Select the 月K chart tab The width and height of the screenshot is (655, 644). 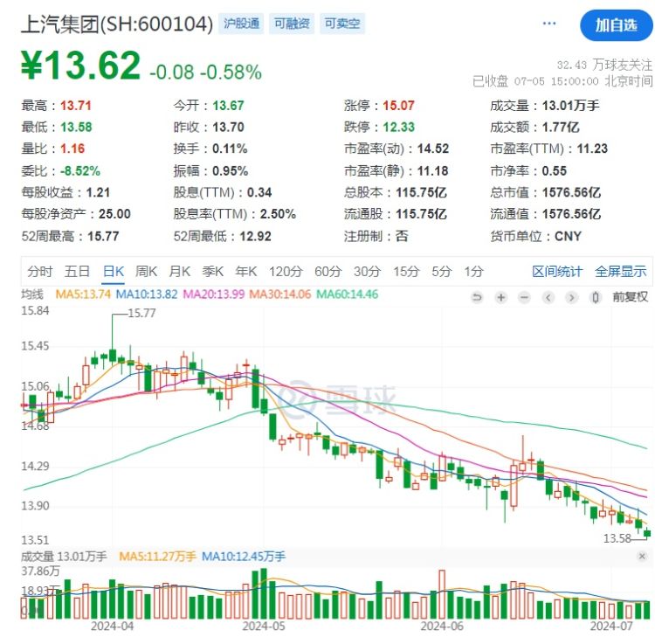coord(180,272)
